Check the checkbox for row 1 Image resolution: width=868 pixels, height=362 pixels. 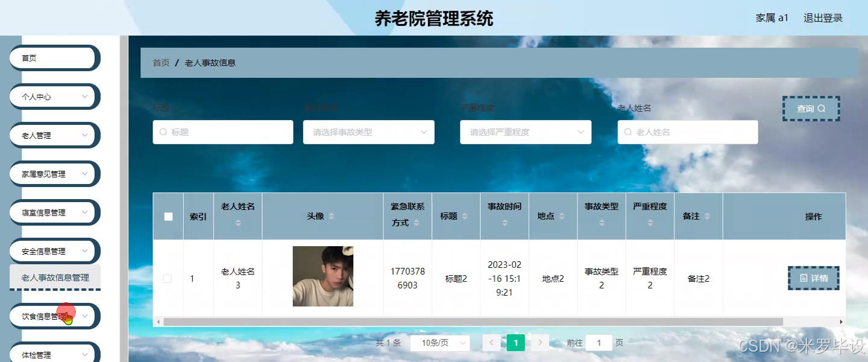(168, 278)
